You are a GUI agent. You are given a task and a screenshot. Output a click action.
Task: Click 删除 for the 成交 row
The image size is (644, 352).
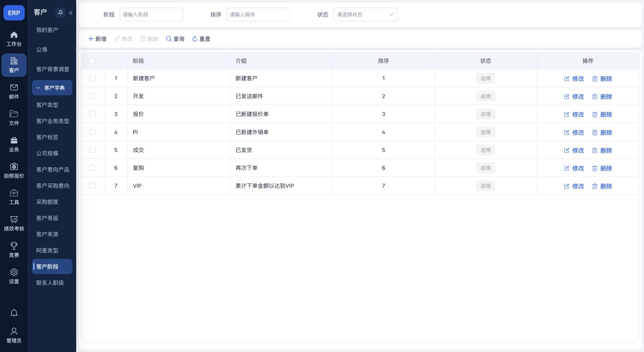[x=602, y=150]
